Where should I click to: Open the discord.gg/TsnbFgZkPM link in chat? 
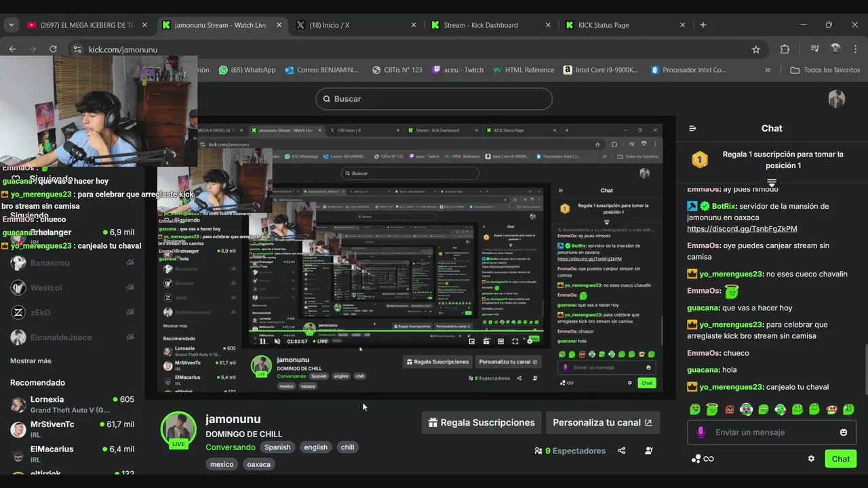[x=742, y=229]
